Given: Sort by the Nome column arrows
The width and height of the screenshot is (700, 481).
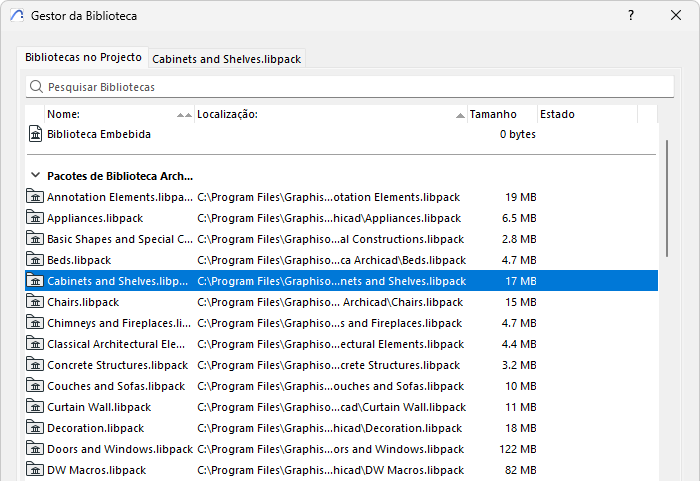Looking at the screenshot, I should pyautogui.click(x=184, y=115).
